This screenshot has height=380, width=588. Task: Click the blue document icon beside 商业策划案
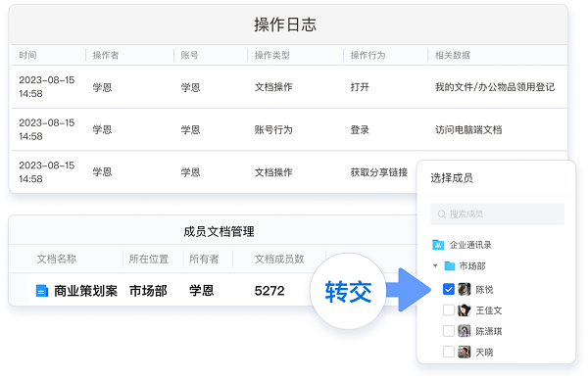pos(41,291)
